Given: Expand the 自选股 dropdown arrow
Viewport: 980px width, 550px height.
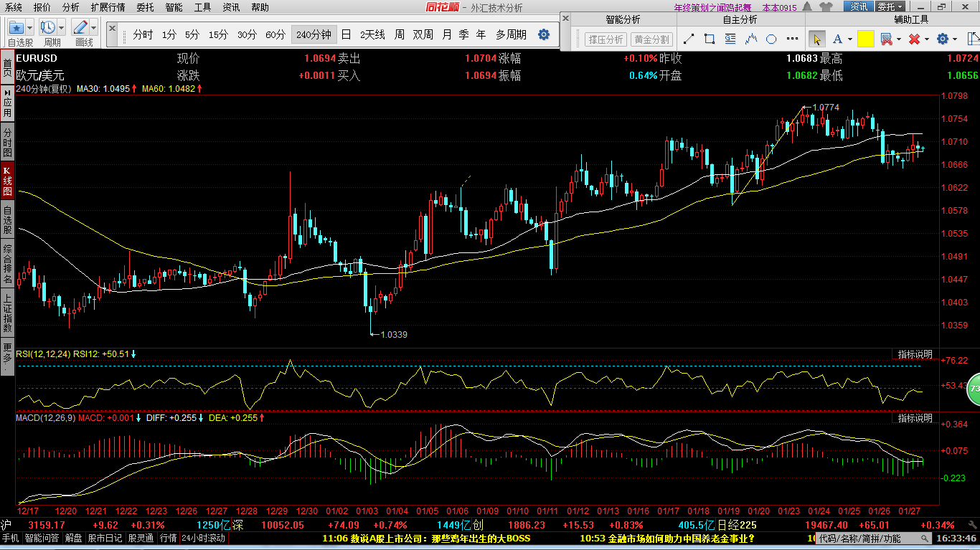Looking at the screenshot, I should point(29,28).
